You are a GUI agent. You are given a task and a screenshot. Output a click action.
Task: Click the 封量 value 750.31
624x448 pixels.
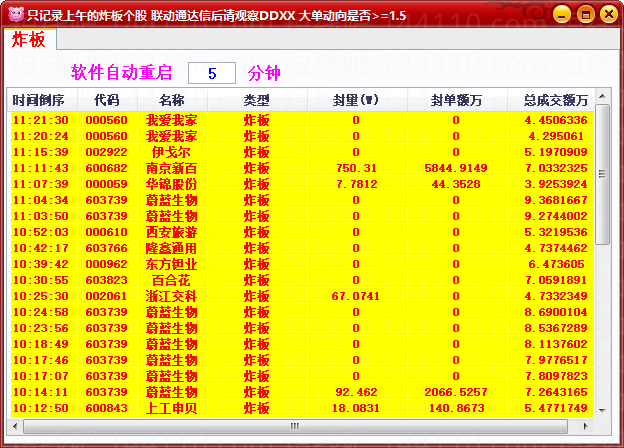tap(356, 168)
